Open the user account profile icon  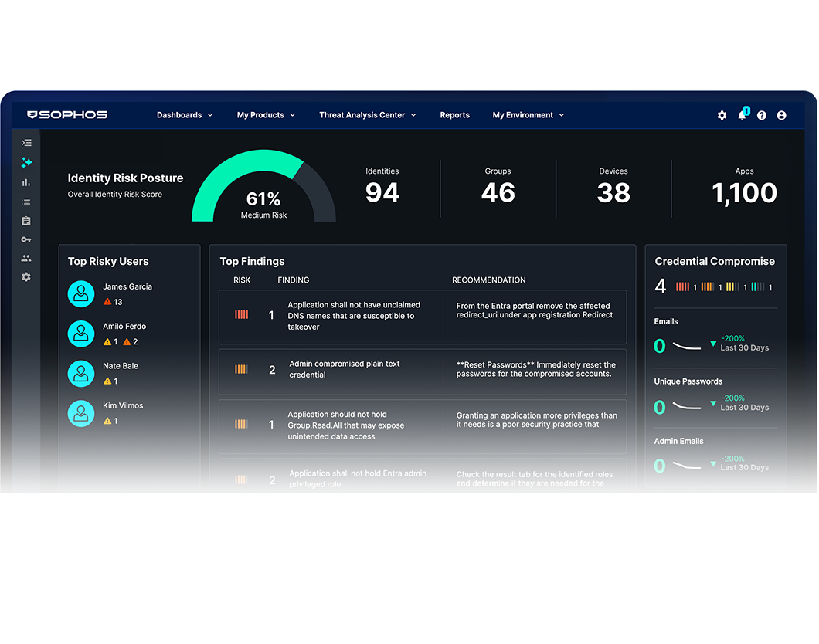coord(781,115)
